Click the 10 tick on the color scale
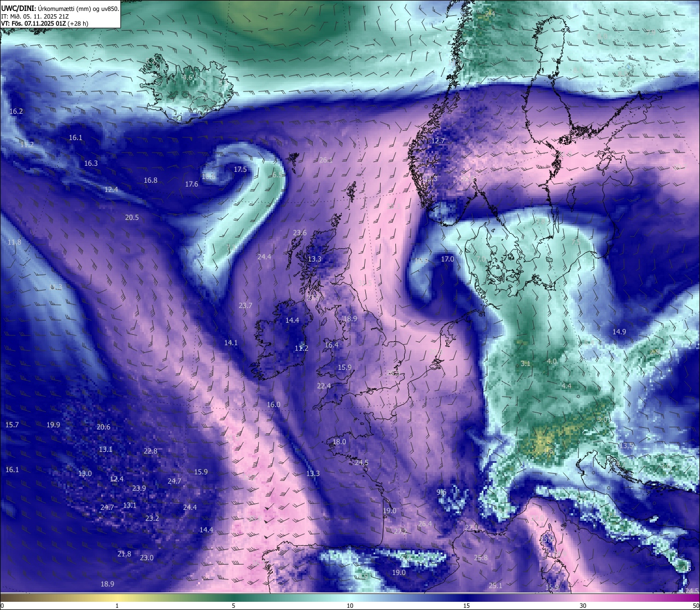This screenshot has width=700, height=610. (350, 606)
